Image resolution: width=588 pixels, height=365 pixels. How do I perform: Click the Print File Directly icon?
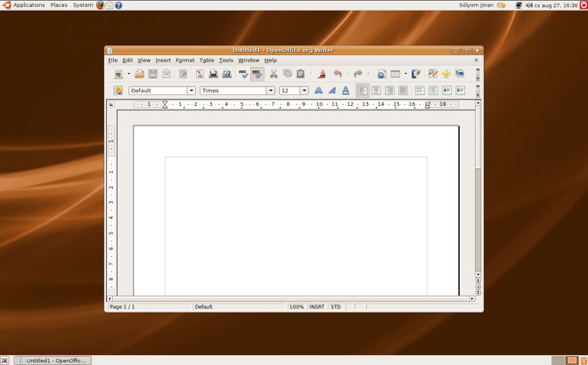click(x=214, y=74)
